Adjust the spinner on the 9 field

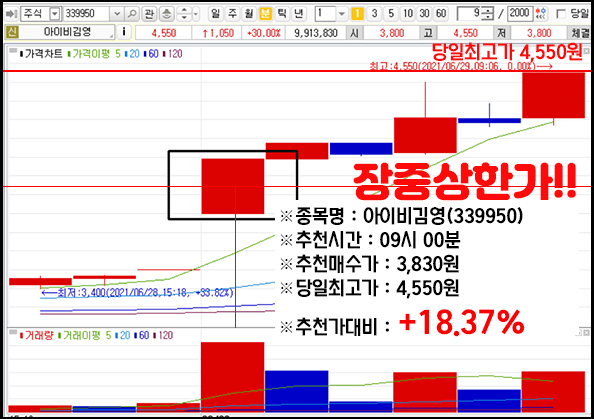[x=489, y=14]
